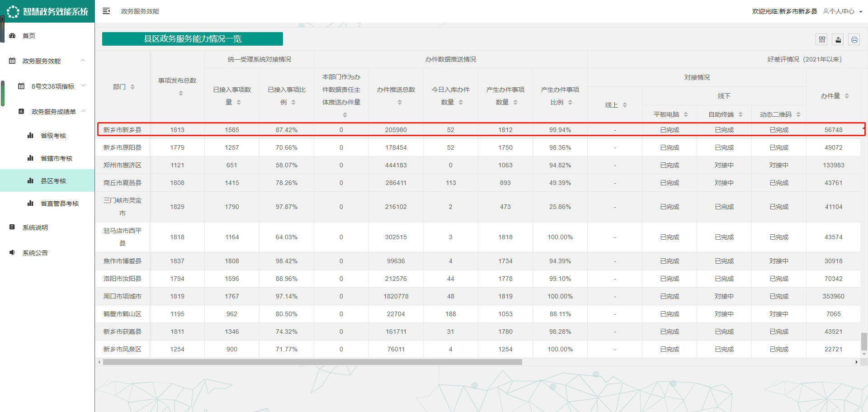
Task: Expand the 8号文38项指标 submenu
Action: pyautogui.click(x=83, y=86)
